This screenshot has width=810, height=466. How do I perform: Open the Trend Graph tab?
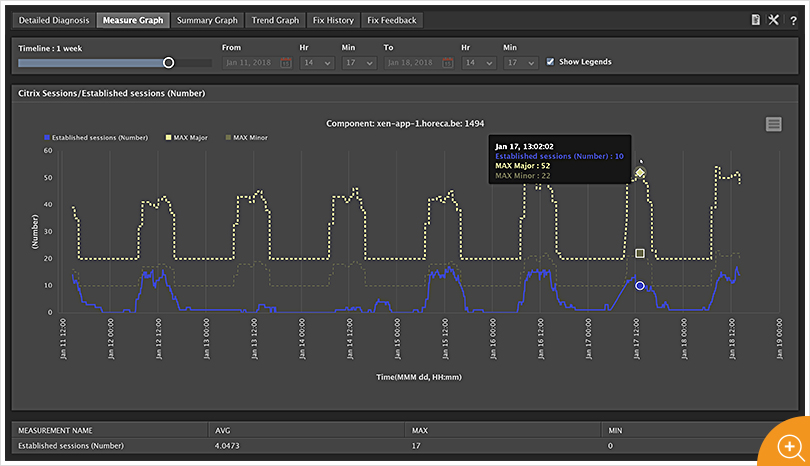(275, 20)
